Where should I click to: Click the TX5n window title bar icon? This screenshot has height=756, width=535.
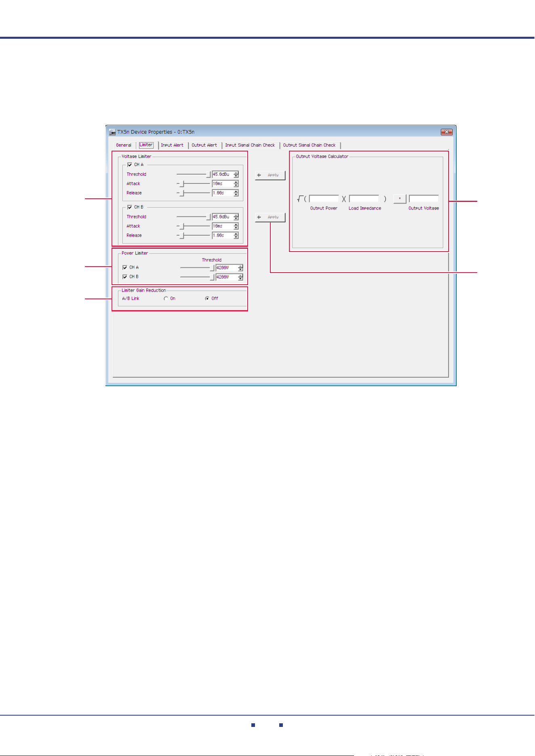[x=112, y=132]
